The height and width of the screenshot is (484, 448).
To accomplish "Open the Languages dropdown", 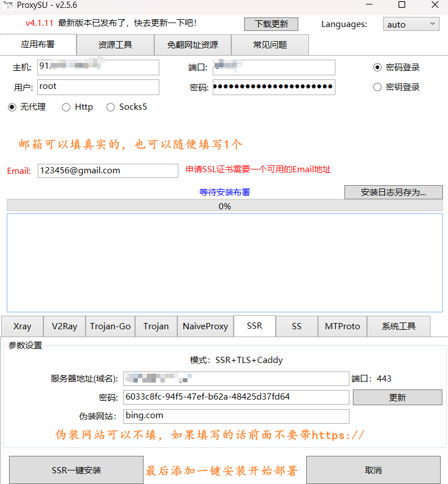I will click(x=411, y=24).
